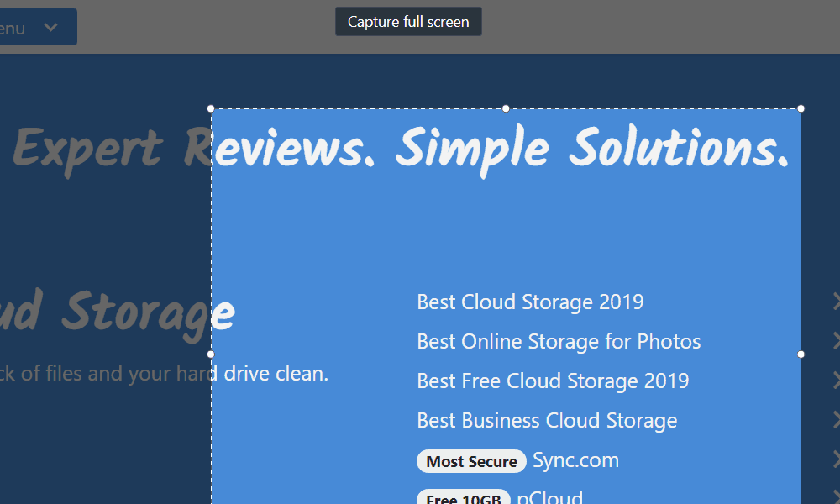Viewport: 840px width, 504px height.
Task: Open Best Online Storage for Photos
Action: pos(559,342)
